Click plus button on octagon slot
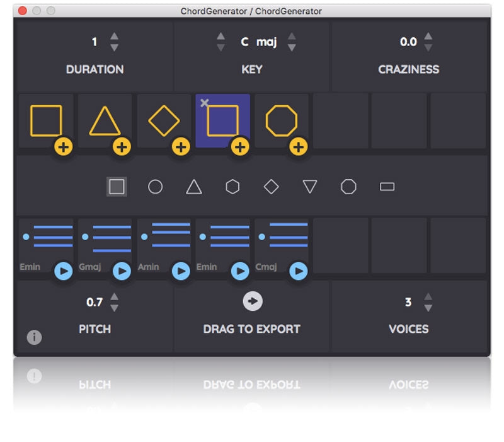Screen dimensions: 504x442 (299, 147)
